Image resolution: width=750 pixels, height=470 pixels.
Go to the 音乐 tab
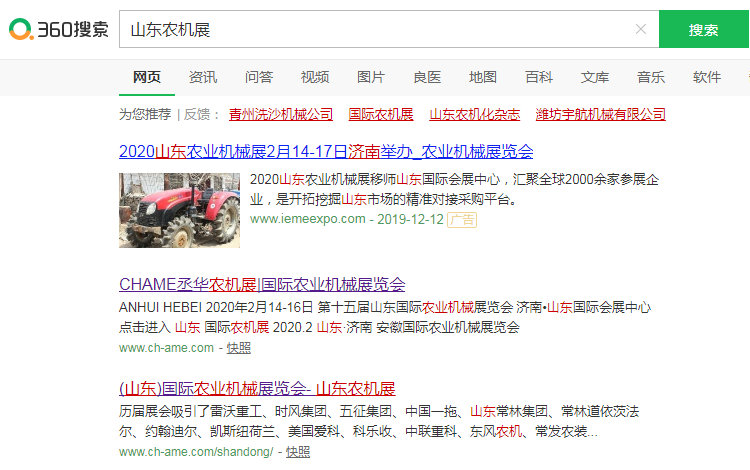[x=651, y=77]
